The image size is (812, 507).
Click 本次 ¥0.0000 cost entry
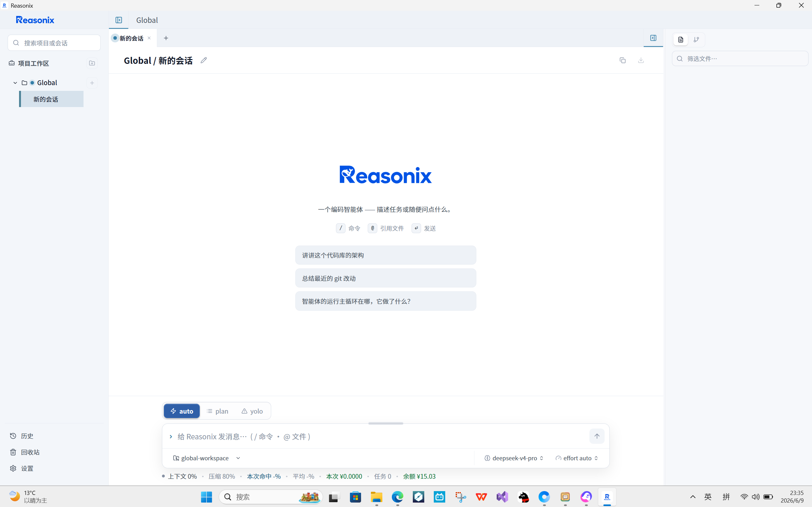344,477
